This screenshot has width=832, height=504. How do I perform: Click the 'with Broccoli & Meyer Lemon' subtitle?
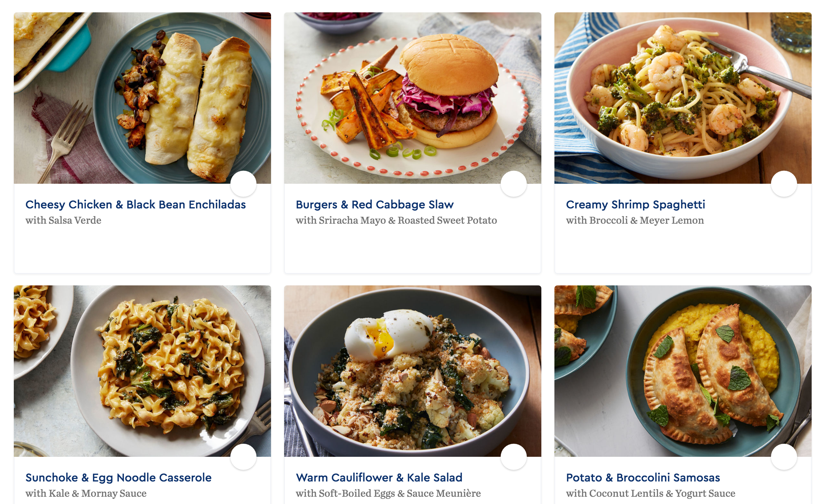pos(635,220)
